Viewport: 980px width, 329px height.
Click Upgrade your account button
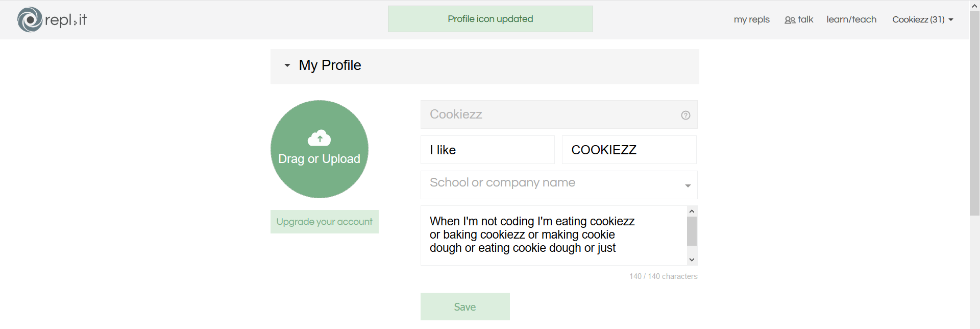325,222
